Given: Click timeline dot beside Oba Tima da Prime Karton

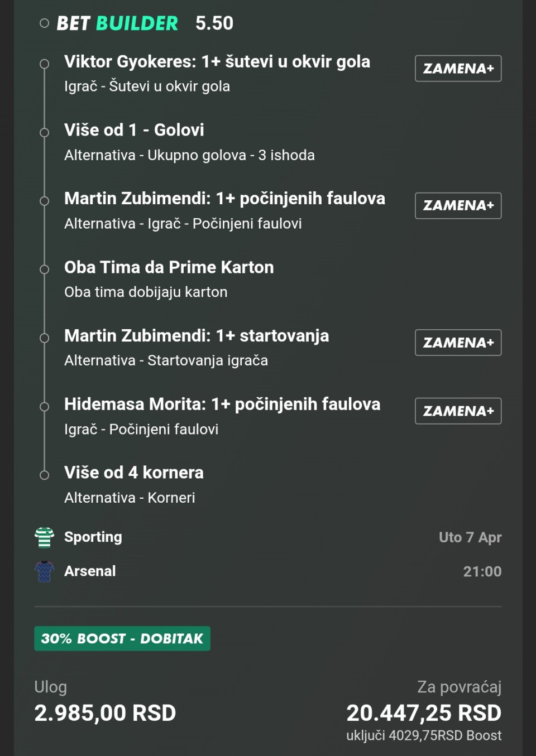Looking at the screenshot, I should (x=44, y=269).
